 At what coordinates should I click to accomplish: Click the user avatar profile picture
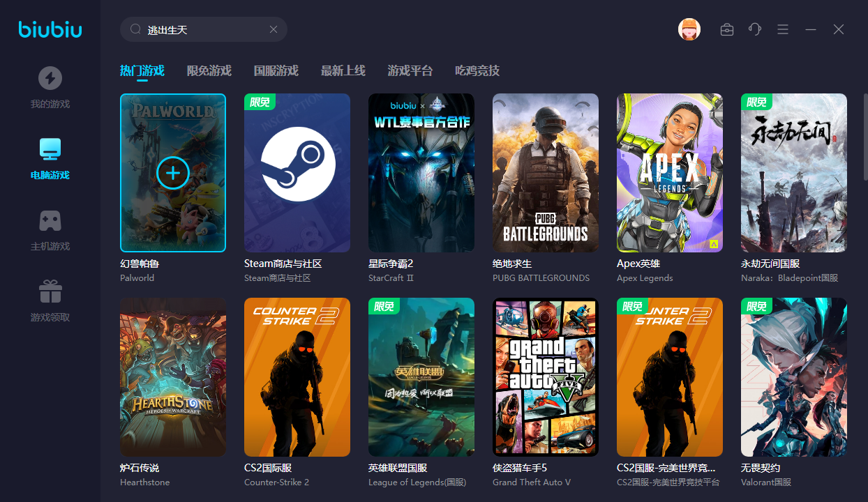point(689,29)
